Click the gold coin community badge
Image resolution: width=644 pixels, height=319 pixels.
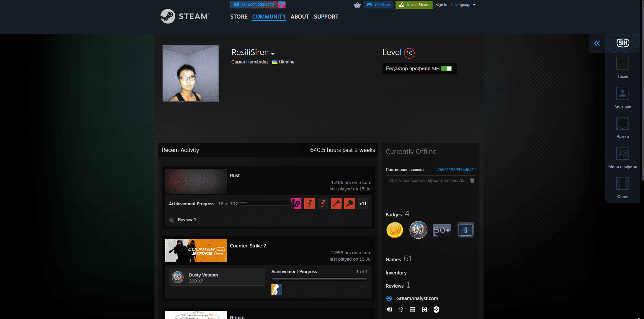click(394, 230)
